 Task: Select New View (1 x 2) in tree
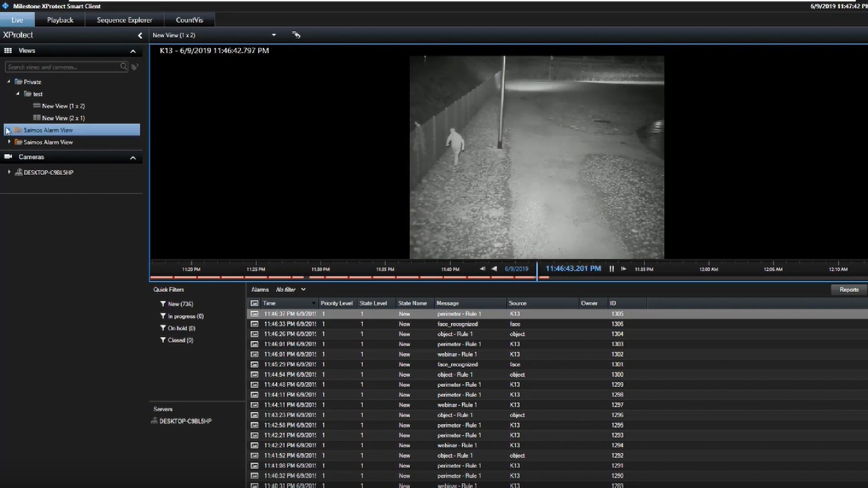pos(63,106)
